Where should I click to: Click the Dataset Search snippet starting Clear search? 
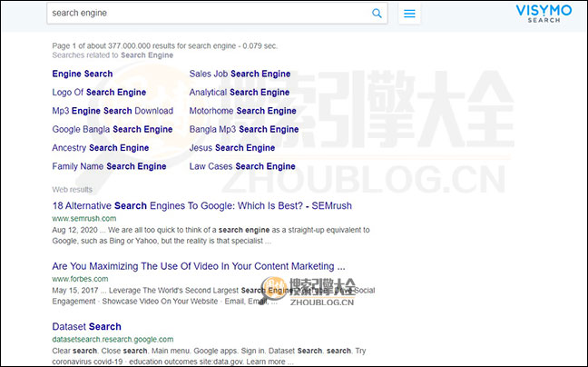pyautogui.click(x=209, y=356)
